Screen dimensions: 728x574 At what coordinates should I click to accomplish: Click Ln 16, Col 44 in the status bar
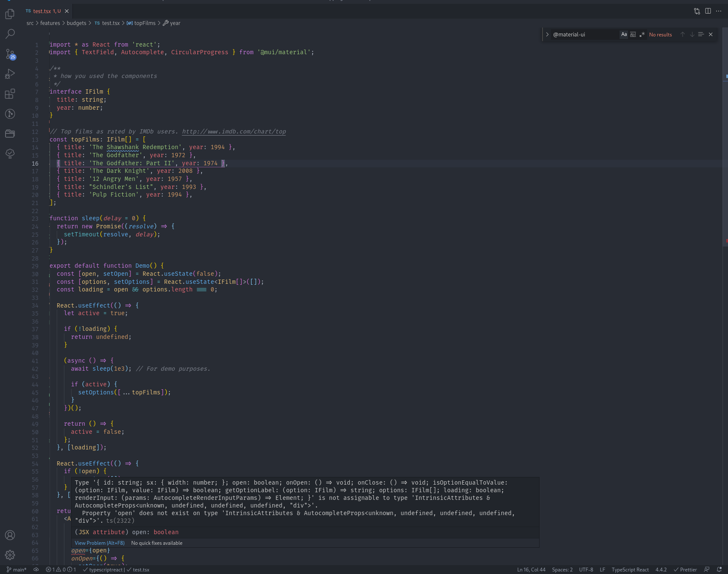(531, 569)
